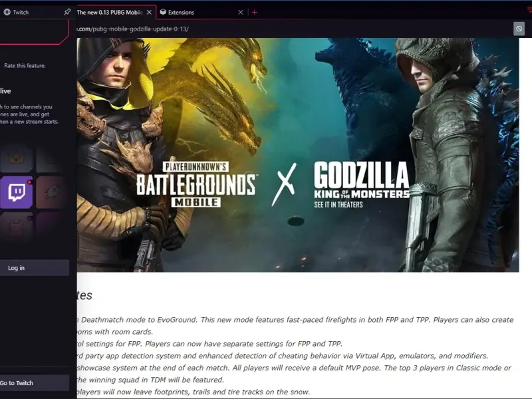Image resolution: width=532 pixels, height=399 pixels.
Task: Click the shirt tile below Twitch logo
Action: 16,227
